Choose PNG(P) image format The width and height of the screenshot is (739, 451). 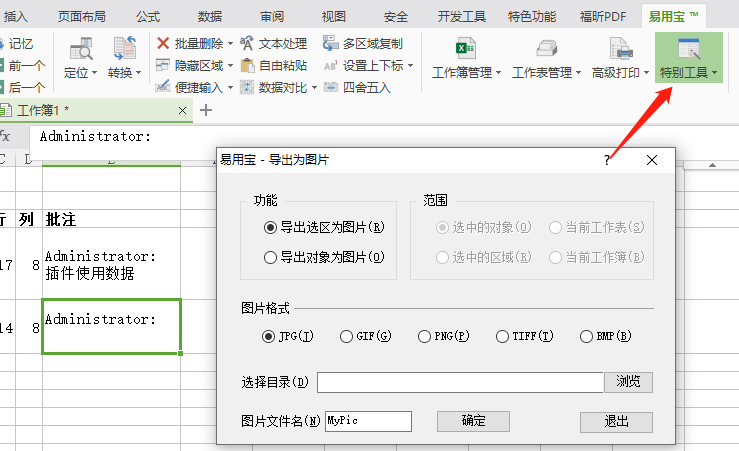(443, 336)
